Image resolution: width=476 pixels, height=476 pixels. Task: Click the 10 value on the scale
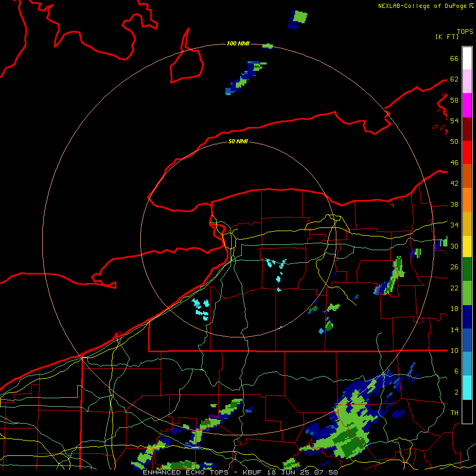coord(454,351)
